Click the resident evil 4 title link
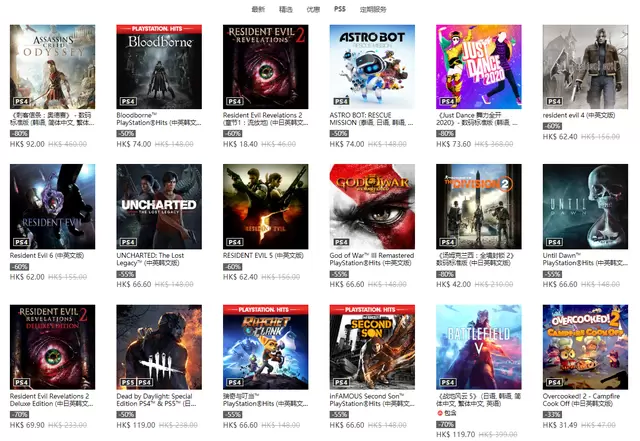This screenshot has height=441, width=640. [579, 115]
